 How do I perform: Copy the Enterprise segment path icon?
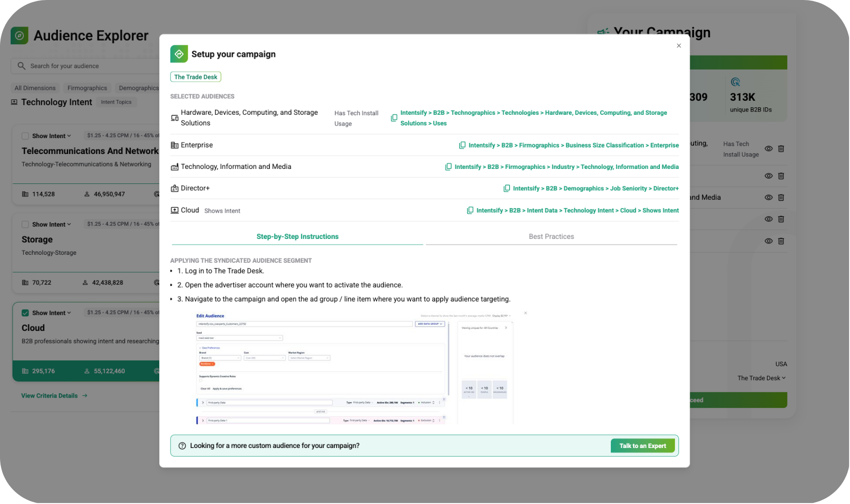coord(462,145)
